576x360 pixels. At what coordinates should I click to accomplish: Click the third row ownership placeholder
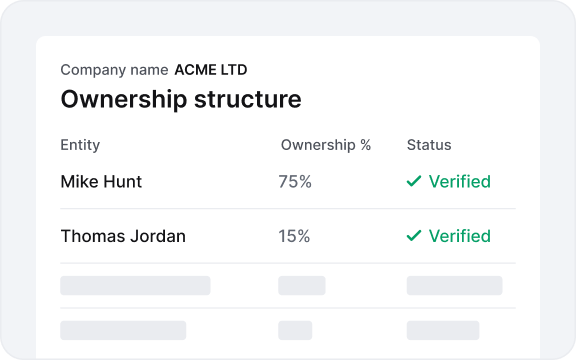[302, 285]
